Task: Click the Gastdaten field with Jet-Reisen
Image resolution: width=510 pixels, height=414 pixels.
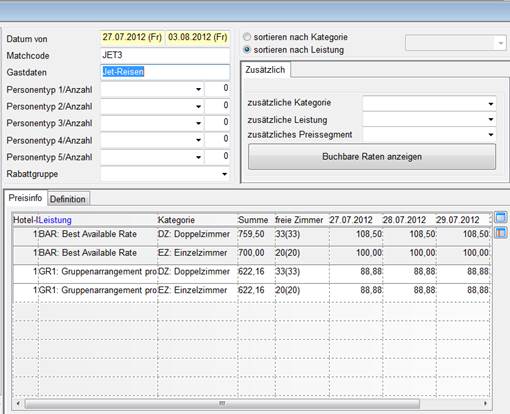Action: [165, 72]
